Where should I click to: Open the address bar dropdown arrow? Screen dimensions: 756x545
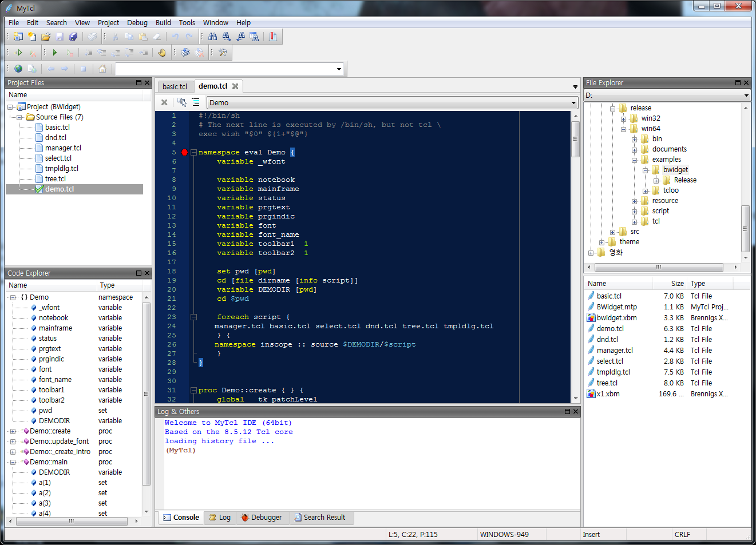pos(339,69)
